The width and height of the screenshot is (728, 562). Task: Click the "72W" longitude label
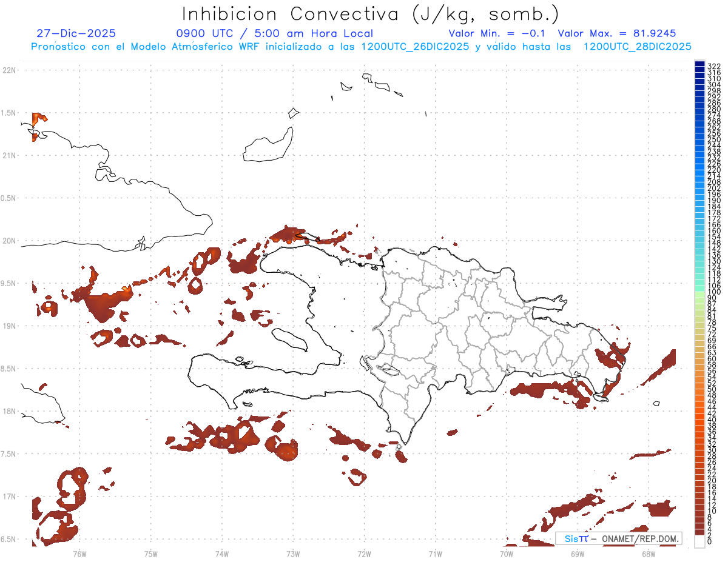[x=364, y=553]
